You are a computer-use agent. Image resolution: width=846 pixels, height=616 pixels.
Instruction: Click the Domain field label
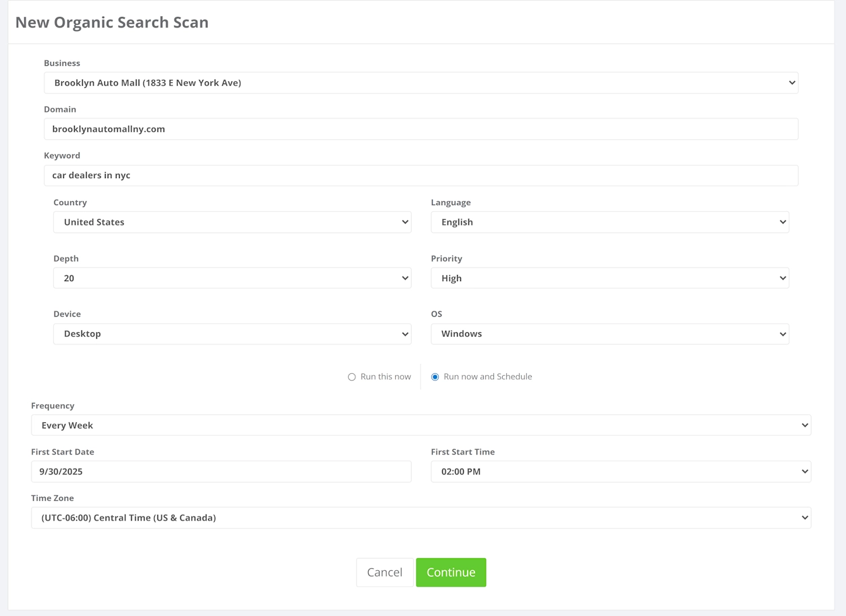(x=60, y=109)
